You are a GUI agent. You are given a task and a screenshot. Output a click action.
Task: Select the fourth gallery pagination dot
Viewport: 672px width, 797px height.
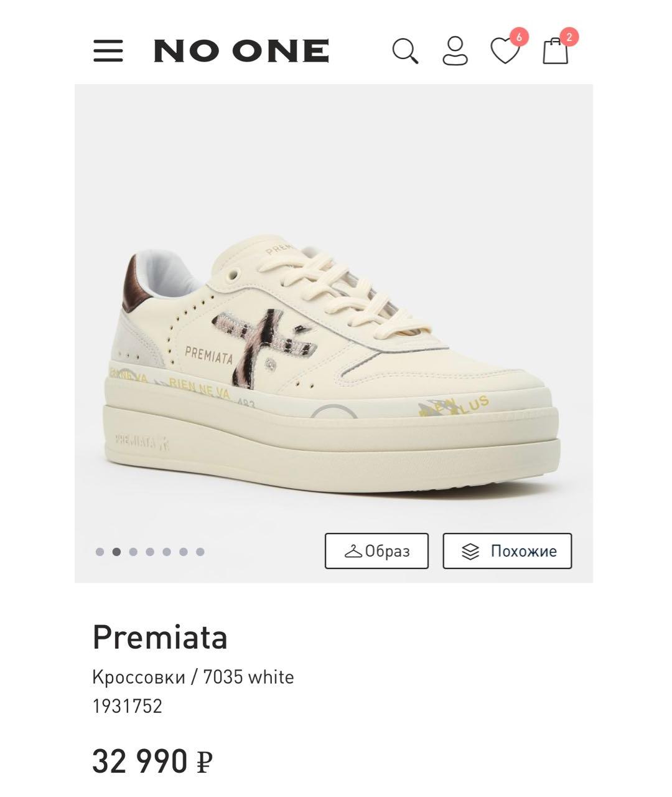pyautogui.click(x=150, y=552)
